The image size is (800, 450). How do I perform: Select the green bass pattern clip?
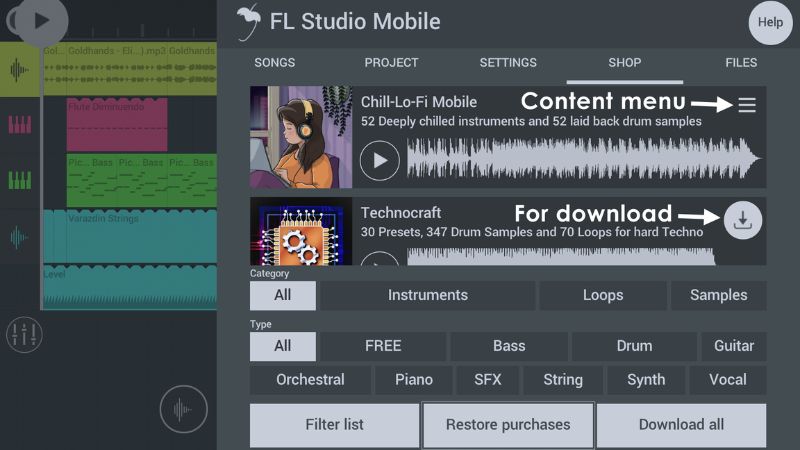pos(141,180)
